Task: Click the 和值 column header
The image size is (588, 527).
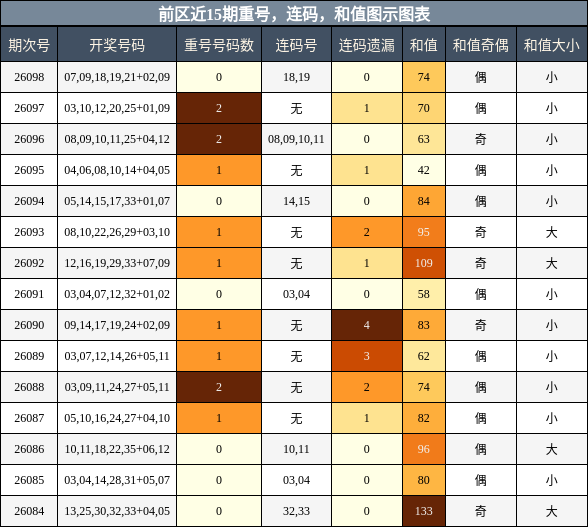Action: click(x=424, y=45)
